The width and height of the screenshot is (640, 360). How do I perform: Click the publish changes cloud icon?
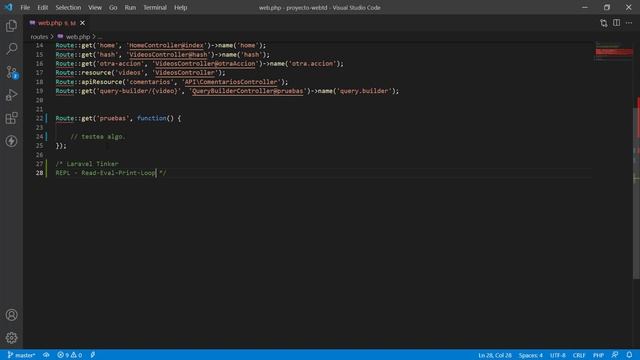pos(46,355)
